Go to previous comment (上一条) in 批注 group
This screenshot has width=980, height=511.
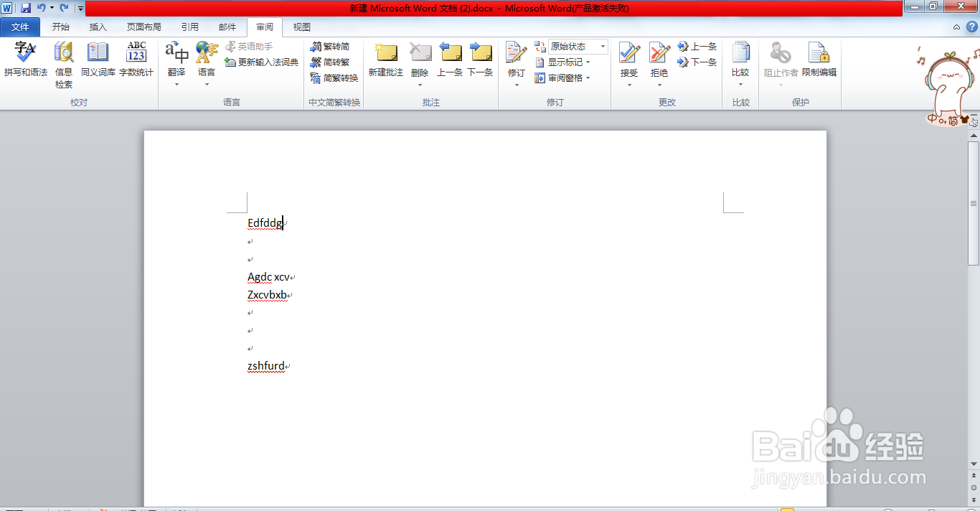[x=450, y=60]
